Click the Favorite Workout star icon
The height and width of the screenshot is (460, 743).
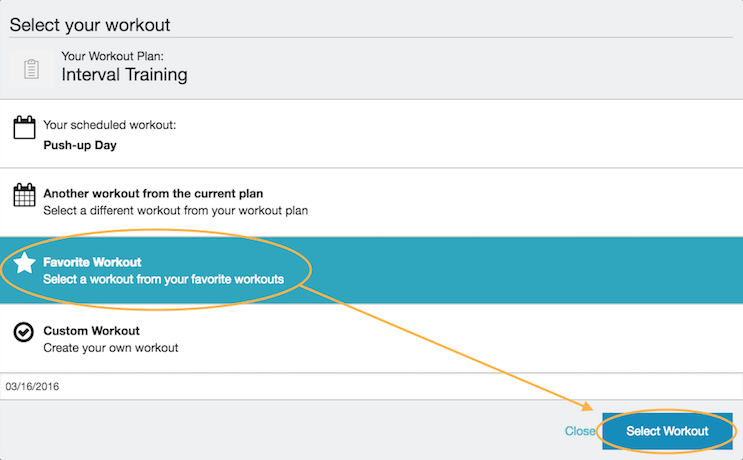[x=24, y=264]
